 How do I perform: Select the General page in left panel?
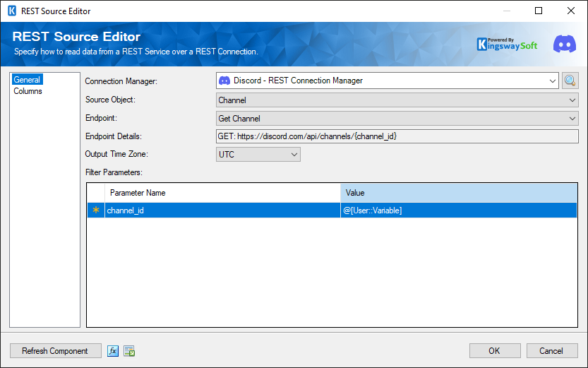28,80
